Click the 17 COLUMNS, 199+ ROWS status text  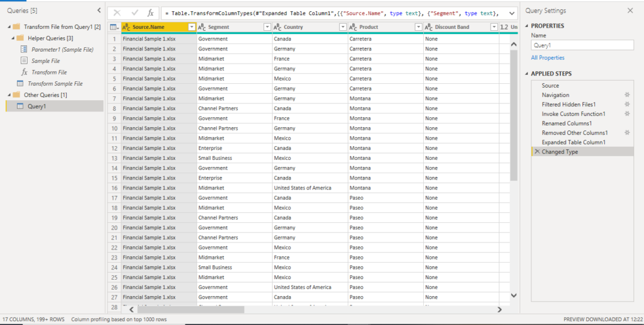click(33, 319)
